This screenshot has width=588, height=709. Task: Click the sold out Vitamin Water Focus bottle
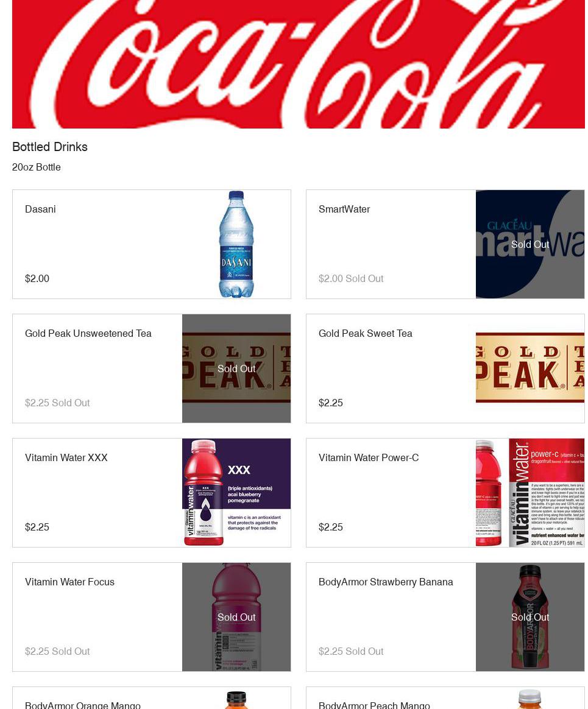pos(236,617)
